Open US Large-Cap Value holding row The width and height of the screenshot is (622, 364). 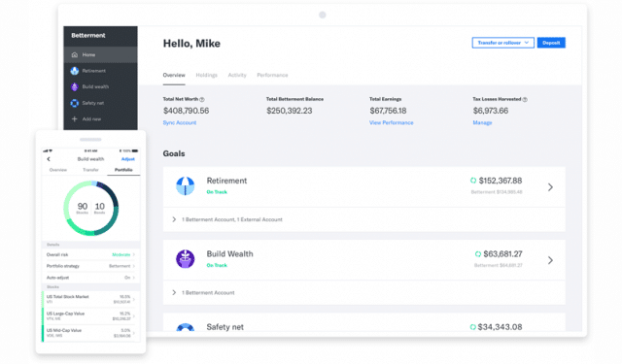tap(90, 316)
